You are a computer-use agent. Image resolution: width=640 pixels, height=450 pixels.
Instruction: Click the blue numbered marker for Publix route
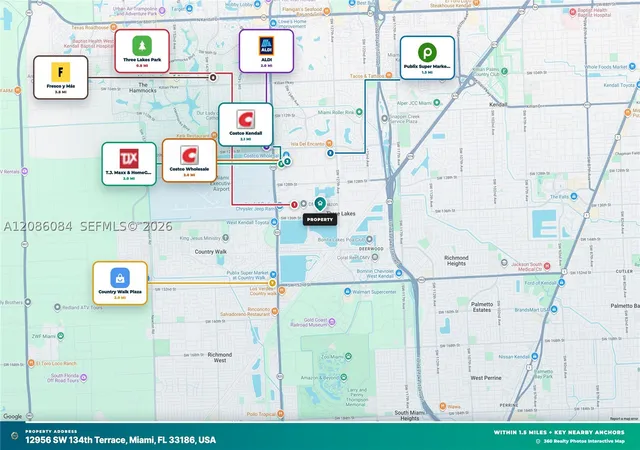click(x=330, y=153)
